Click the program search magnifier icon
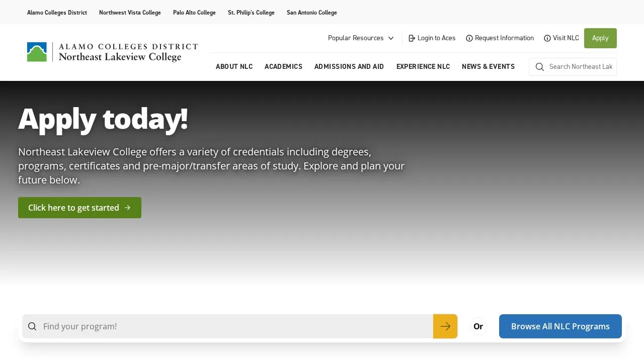 tap(32, 326)
